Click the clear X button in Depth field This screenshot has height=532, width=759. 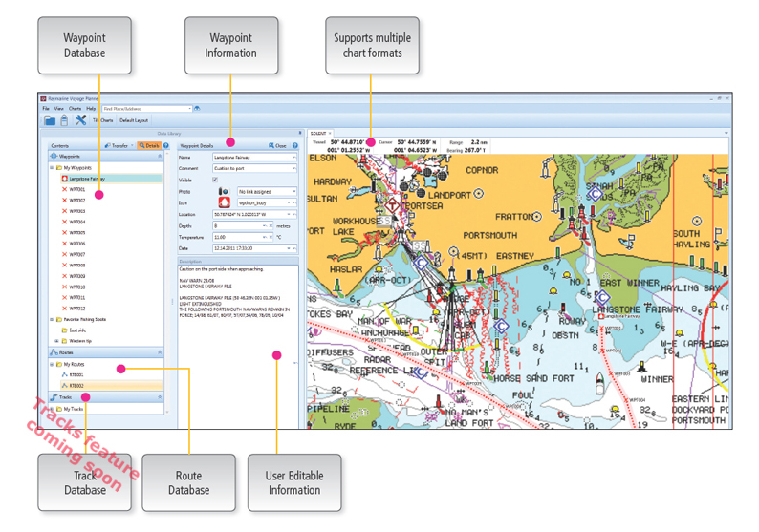point(271,225)
